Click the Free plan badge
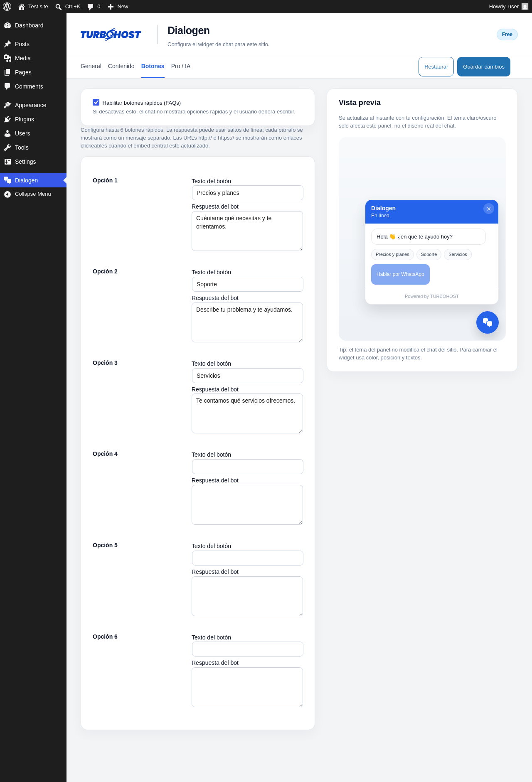532x782 pixels. point(507,34)
